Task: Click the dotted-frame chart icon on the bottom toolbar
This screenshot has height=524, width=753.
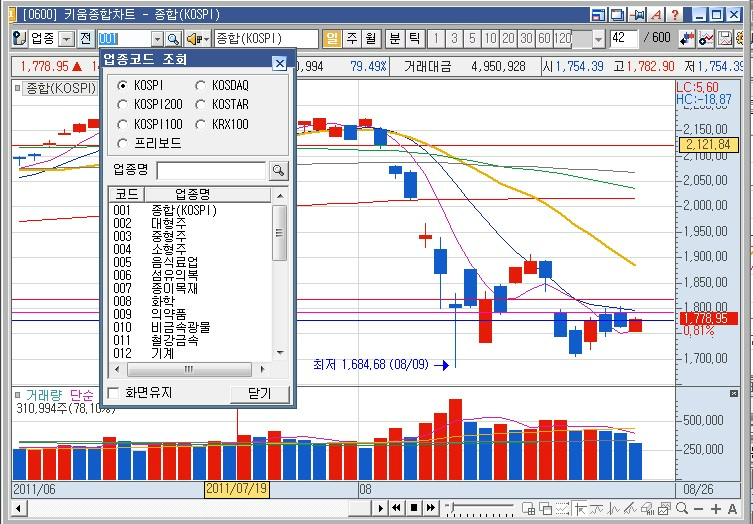Action: pos(562,509)
